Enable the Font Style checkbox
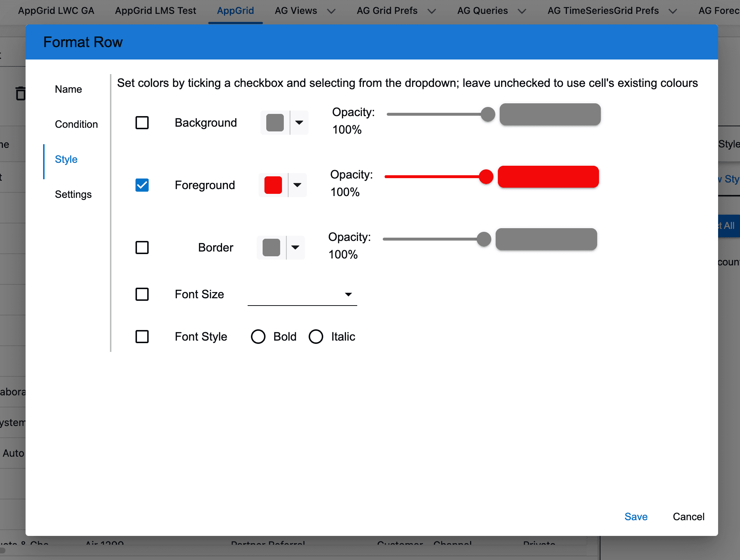740x560 pixels. coord(142,337)
